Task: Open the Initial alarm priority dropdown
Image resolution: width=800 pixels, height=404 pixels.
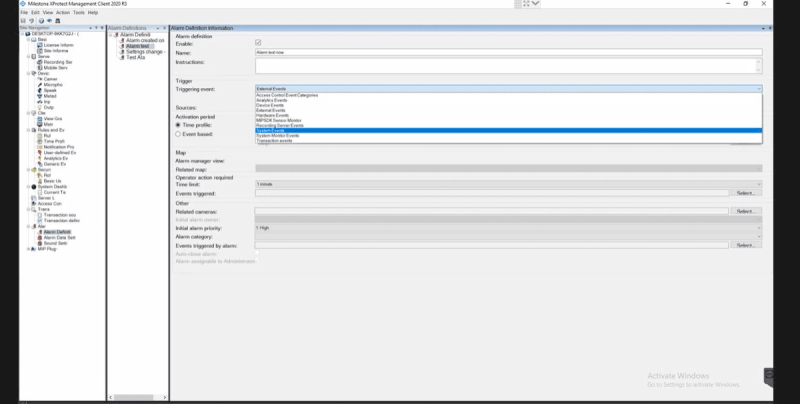Action: point(509,228)
